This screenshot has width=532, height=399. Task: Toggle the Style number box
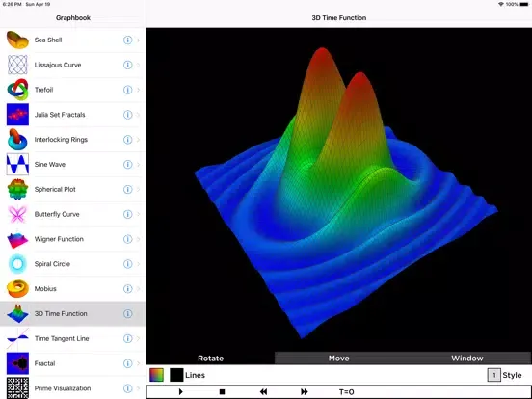point(493,375)
